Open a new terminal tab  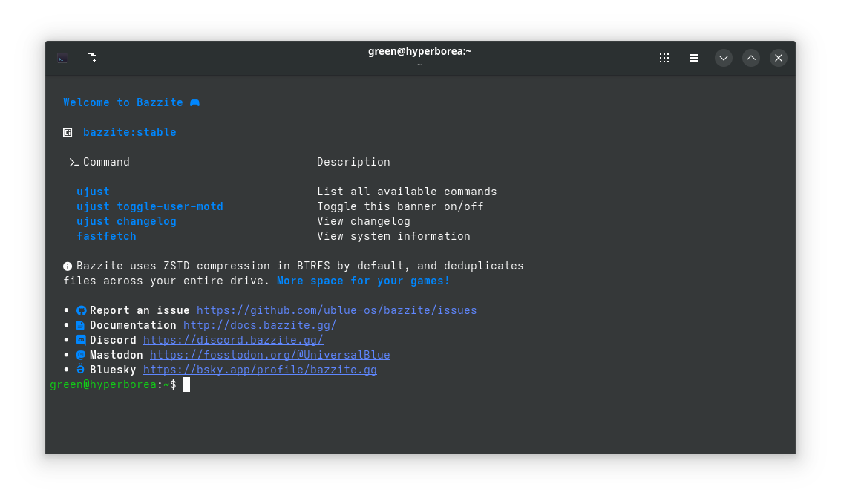click(92, 58)
